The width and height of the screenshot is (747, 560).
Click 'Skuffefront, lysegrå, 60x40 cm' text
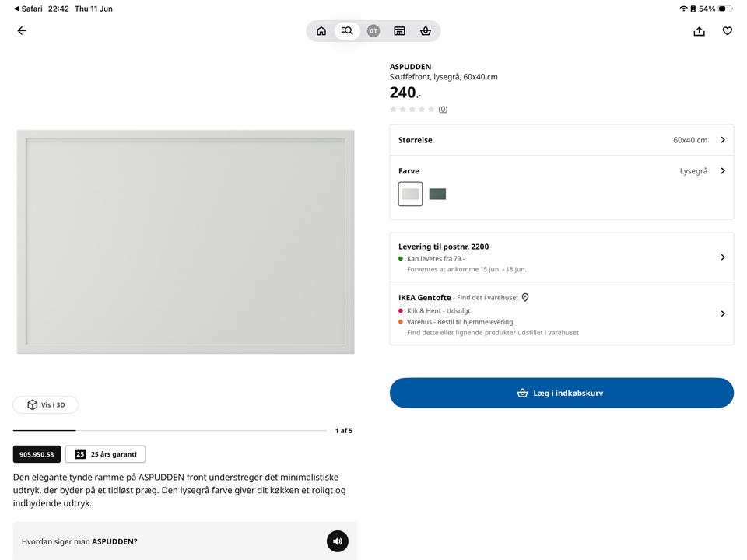[444, 77]
